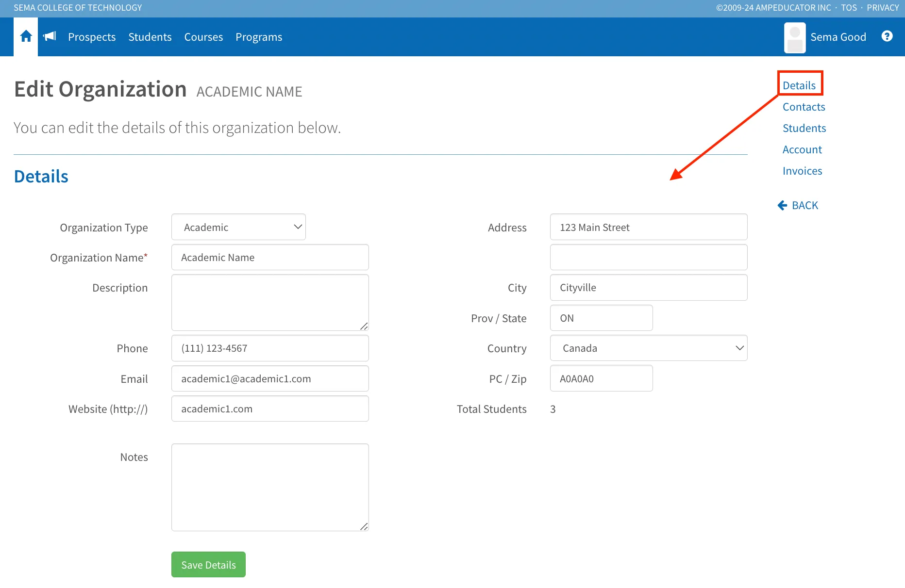Focus the PC / Zip field
The image size is (905, 588).
[601, 378]
